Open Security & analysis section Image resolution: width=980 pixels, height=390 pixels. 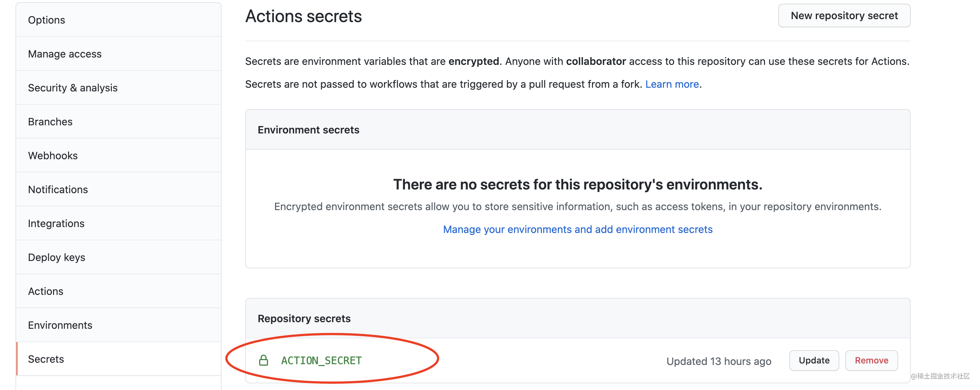[119, 88]
